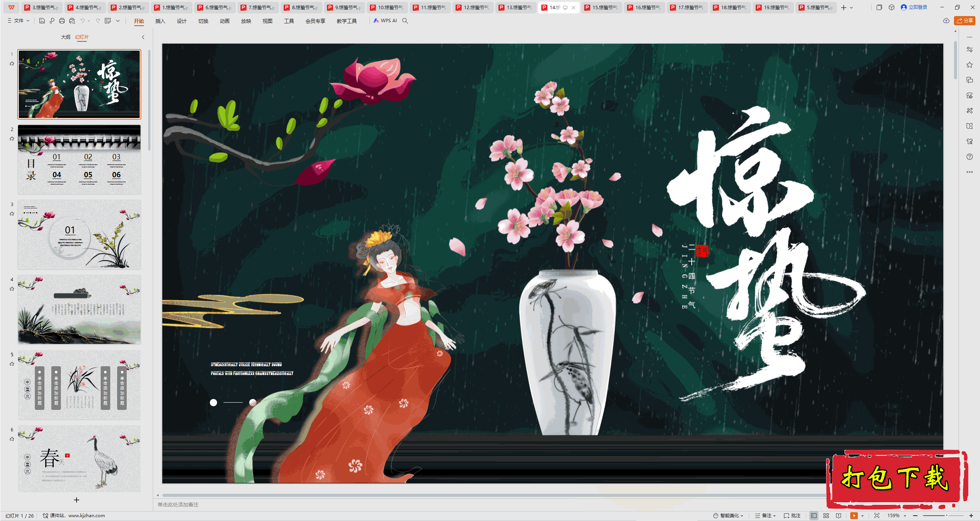Click the zoom out minus button
The image size is (980, 521).
click(x=915, y=516)
